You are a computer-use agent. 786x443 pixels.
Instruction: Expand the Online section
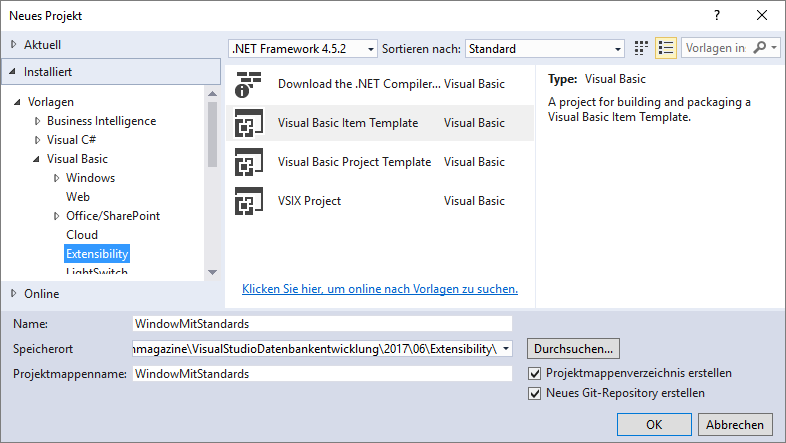pos(13,294)
